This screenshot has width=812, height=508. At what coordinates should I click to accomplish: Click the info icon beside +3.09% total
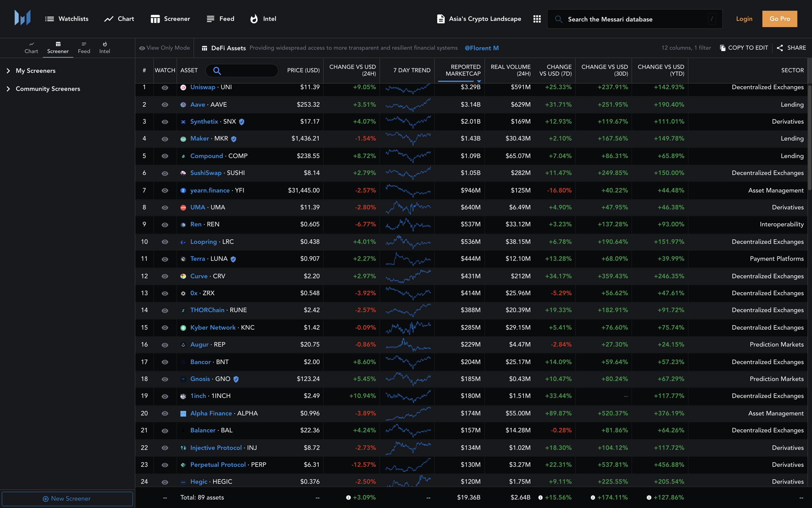[x=348, y=498]
